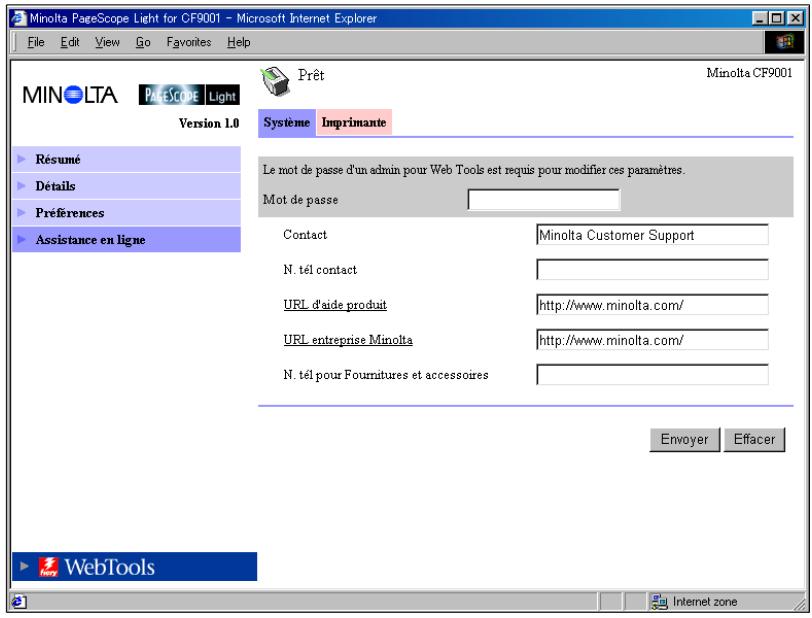The image size is (812, 618).
Task: Open the File menu
Action: pyautogui.click(x=36, y=42)
